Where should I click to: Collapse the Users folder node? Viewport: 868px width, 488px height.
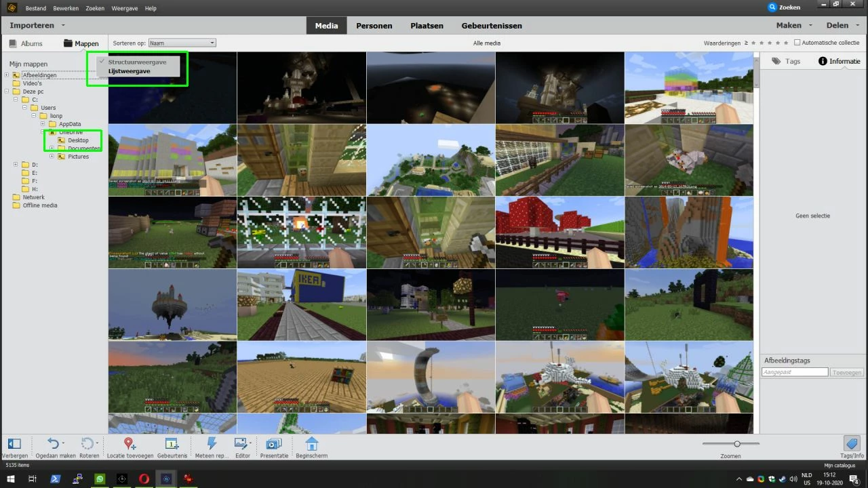[25, 108]
